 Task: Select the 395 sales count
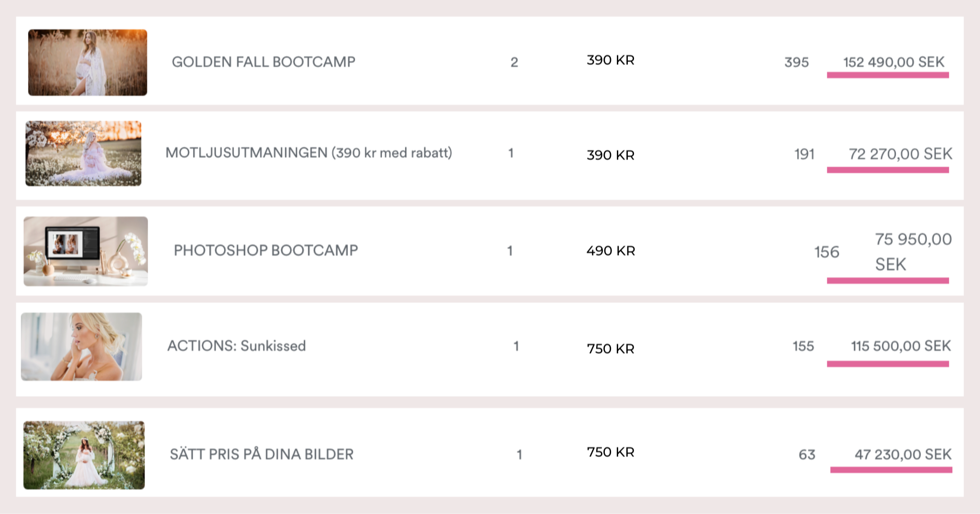tap(796, 62)
